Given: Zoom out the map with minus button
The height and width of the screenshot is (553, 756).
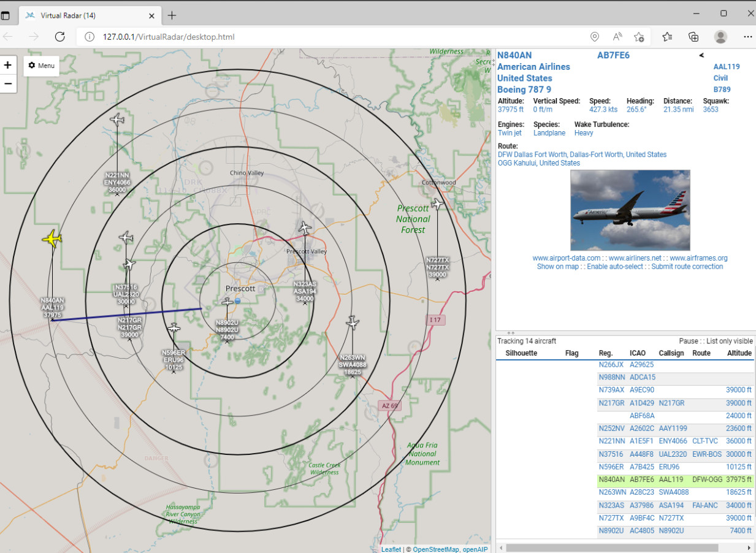Looking at the screenshot, I should [8, 83].
